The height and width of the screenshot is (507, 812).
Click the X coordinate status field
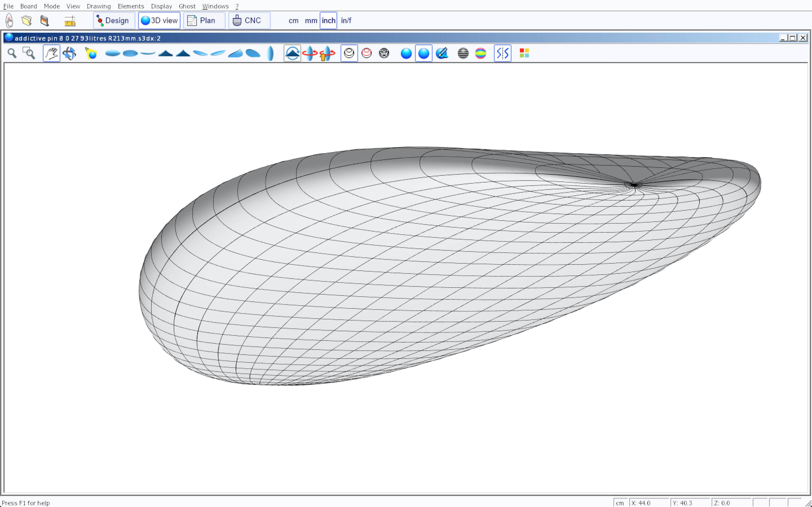pyautogui.click(x=649, y=503)
